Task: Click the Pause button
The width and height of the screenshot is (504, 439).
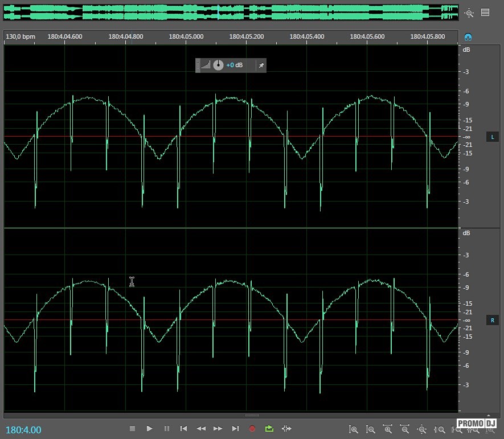Action: click(166, 428)
